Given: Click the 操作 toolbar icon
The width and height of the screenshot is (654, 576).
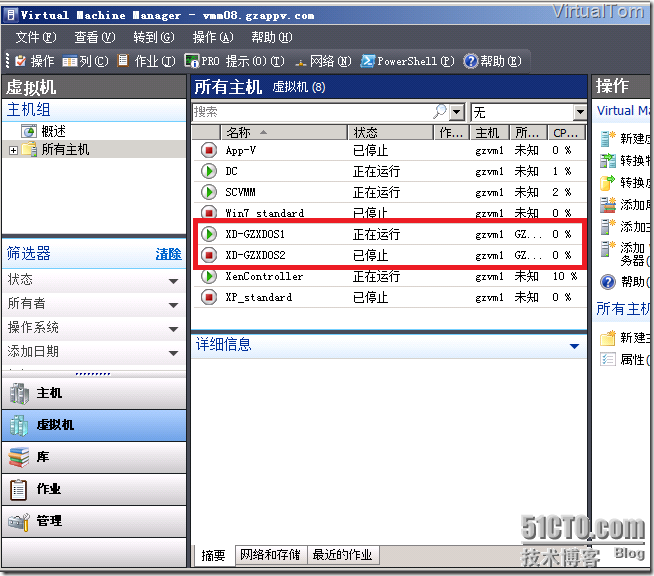Looking at the screenshot, I should pos(20,61).
